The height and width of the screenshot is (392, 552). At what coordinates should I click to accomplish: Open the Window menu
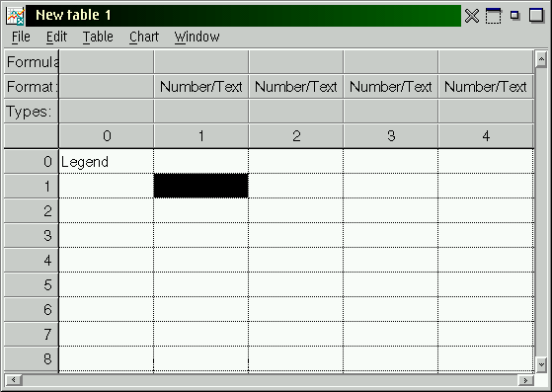197,37
